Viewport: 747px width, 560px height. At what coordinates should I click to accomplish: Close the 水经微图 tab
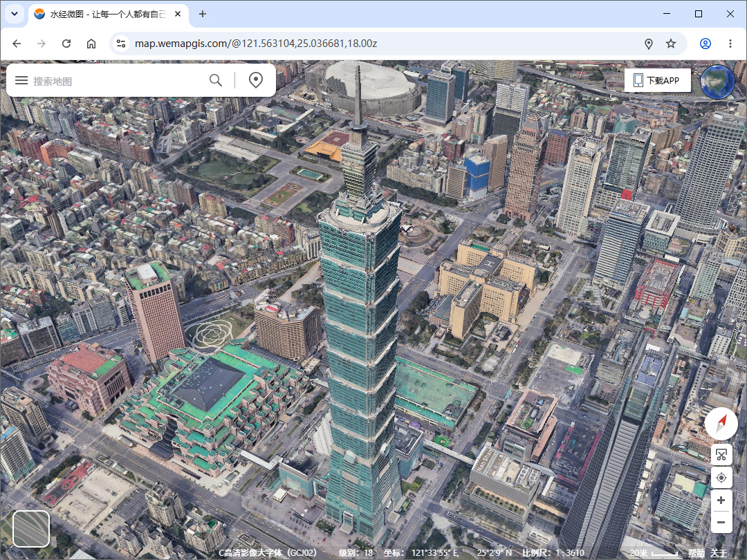pos(178,15)
